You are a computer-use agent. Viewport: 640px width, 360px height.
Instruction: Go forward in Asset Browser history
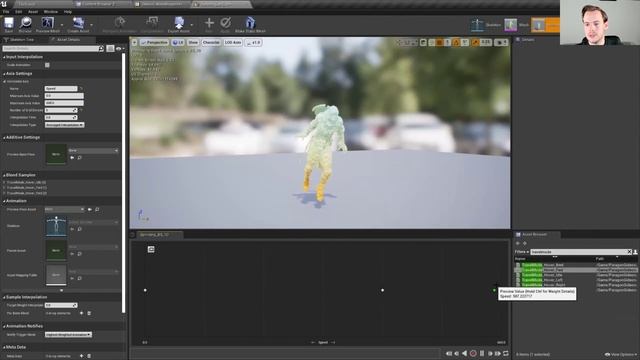coord(525,243)
